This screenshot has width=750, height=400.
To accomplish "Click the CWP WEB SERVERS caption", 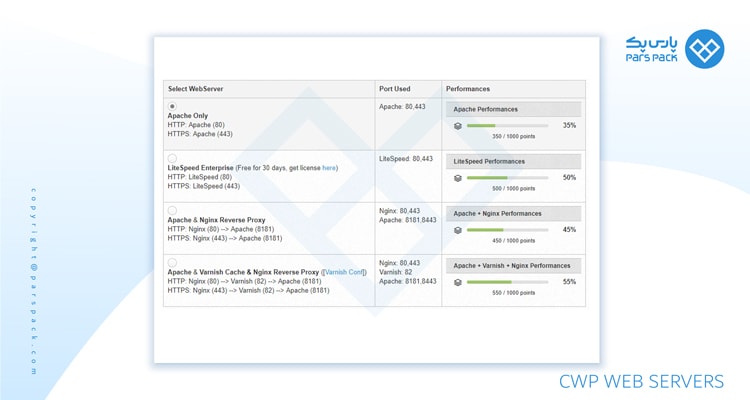I will 641,382.
